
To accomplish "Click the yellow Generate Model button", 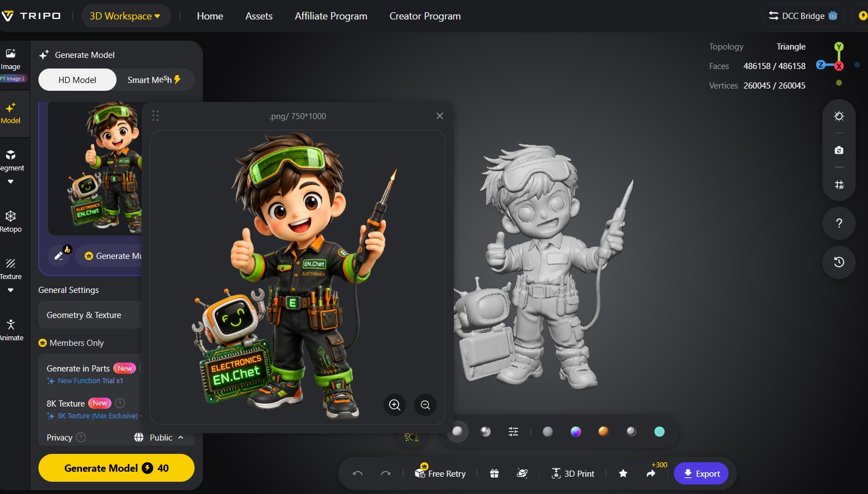I will (x=117, y=468).
